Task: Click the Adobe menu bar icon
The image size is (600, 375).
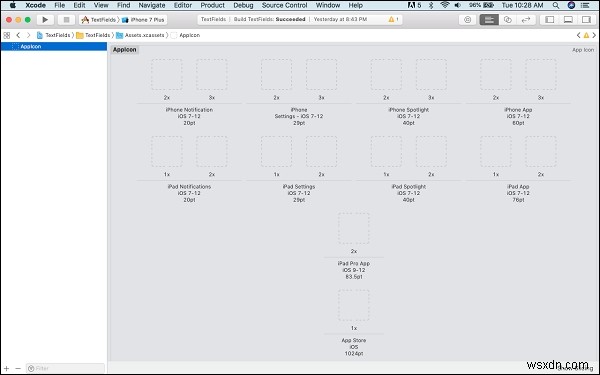Action: [414, 5]
